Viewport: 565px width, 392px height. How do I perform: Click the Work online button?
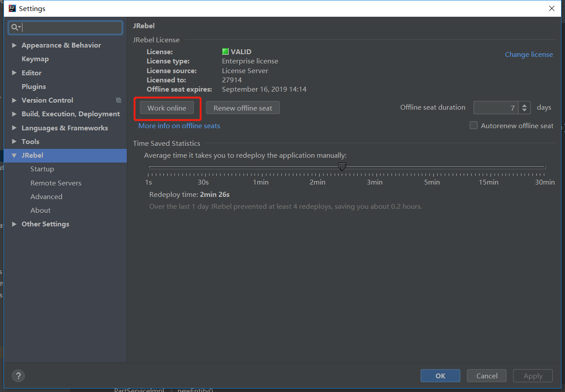(167, 108)
